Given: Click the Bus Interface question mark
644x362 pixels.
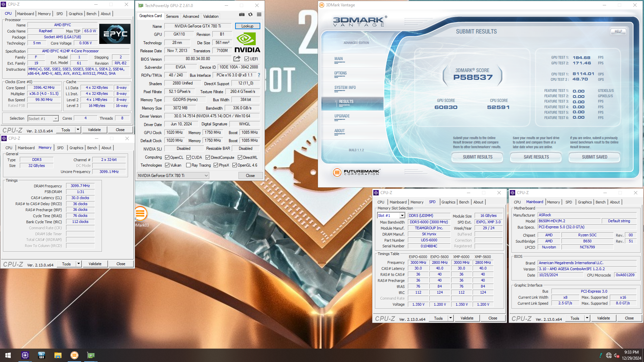Looking at the screenshot, I should point(259,75).
